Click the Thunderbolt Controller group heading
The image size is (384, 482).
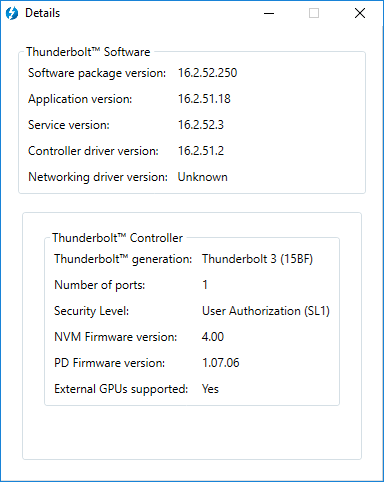coord(117,238)
